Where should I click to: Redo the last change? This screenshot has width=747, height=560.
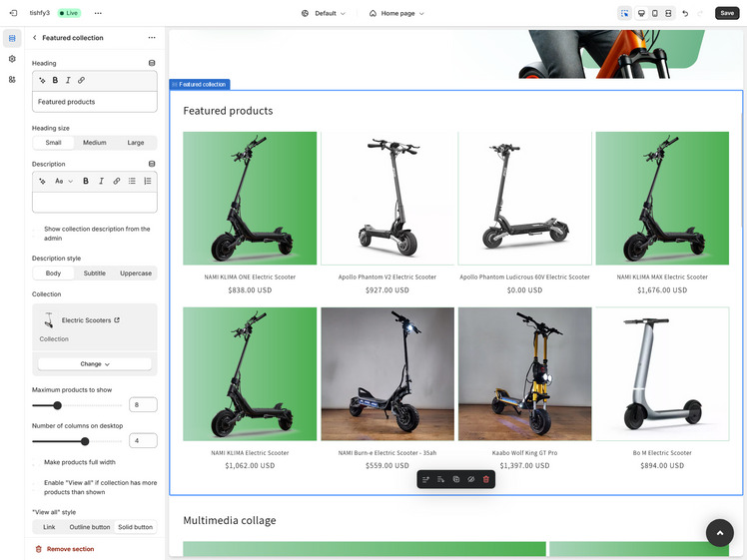[x=700, y=13]
